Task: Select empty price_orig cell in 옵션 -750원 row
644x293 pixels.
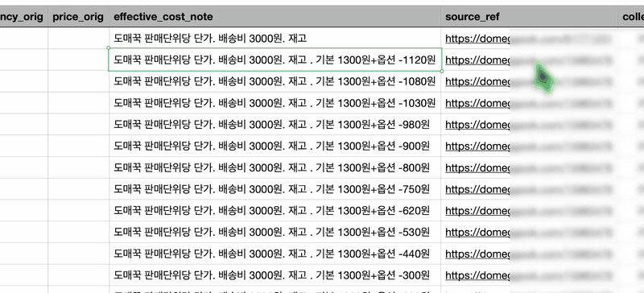Action: click(78, 189)
